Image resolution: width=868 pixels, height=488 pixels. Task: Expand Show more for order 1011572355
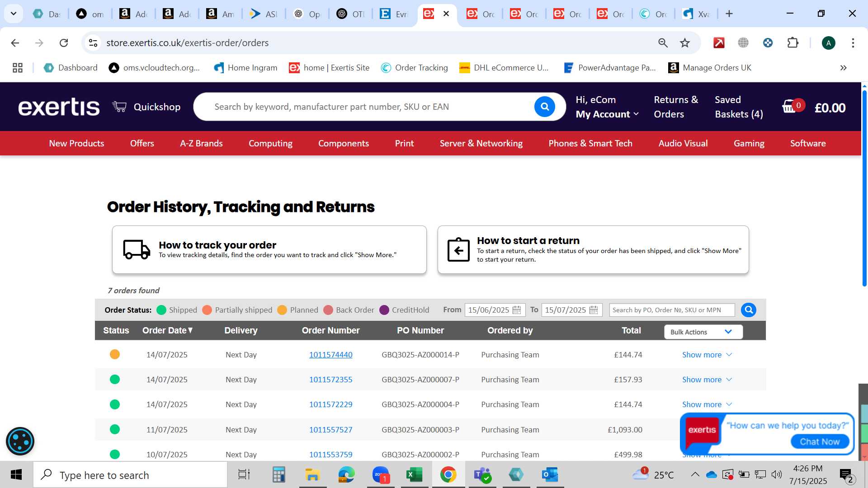707,380
